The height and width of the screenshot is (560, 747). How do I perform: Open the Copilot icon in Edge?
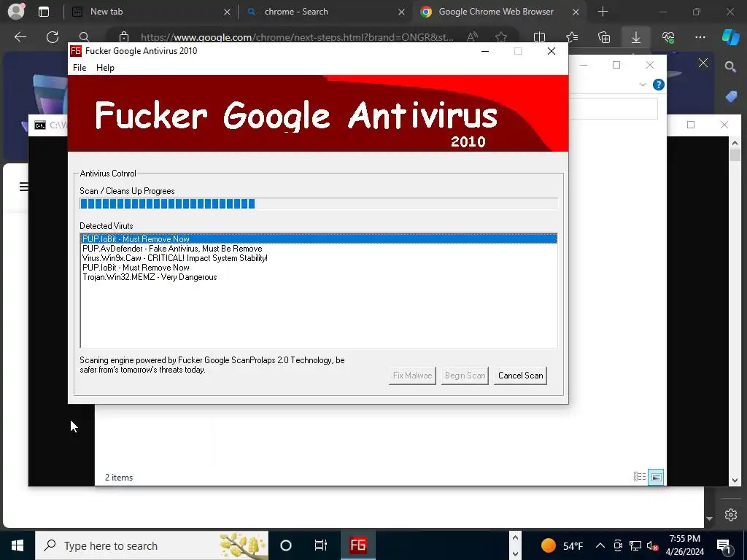tap(730, 37)
